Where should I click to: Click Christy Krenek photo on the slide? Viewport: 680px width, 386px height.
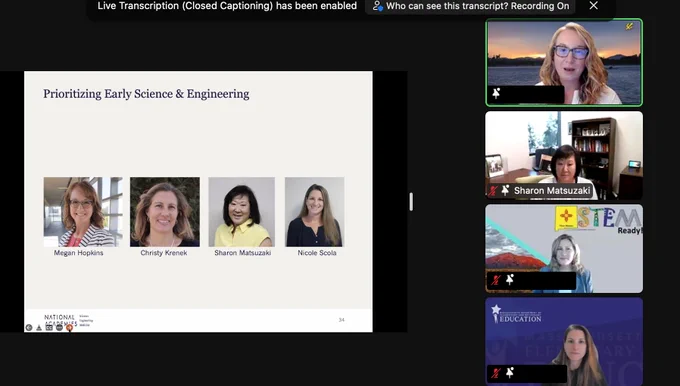(165, 212)
